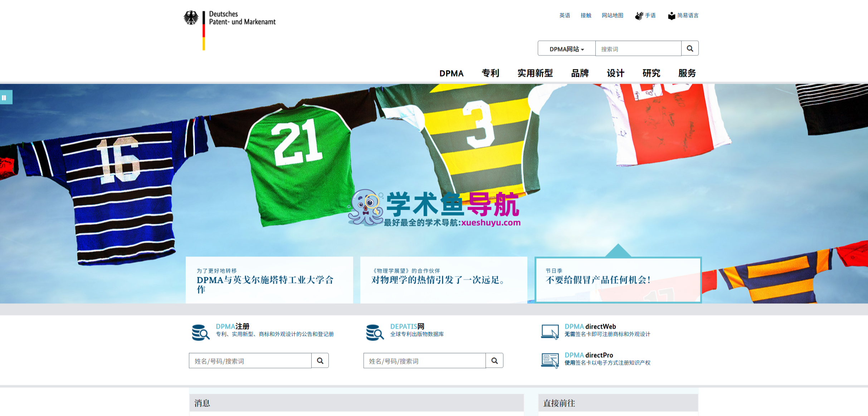Select the 对物理学的热情 slide teaser
Screen dimensions: 868x416
[x=444, y=280]
